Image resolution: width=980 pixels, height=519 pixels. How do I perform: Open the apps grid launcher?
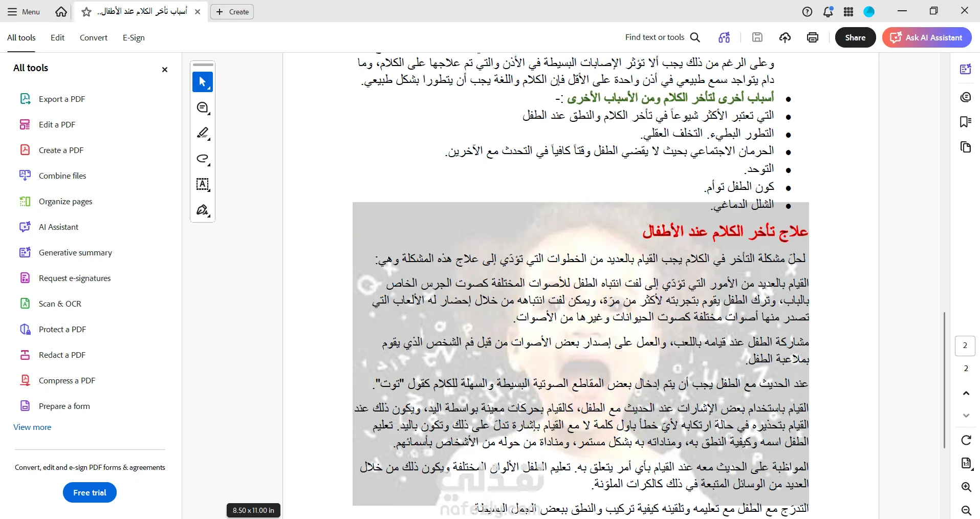pyautogui.click(x=848, y=11)
